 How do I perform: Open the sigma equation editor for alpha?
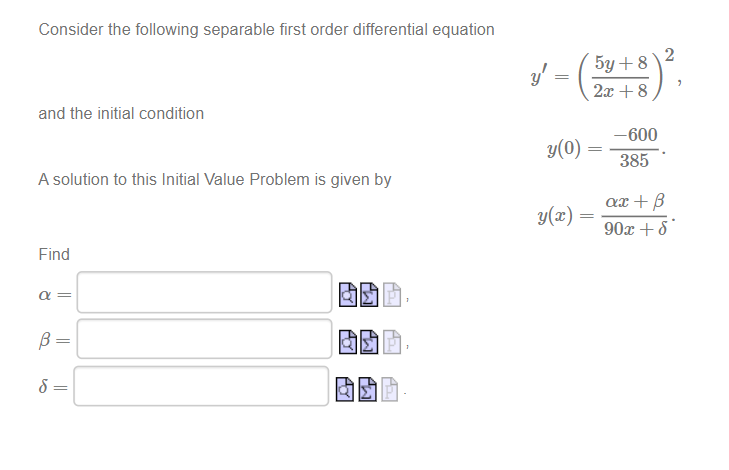(x=369, y=295)
